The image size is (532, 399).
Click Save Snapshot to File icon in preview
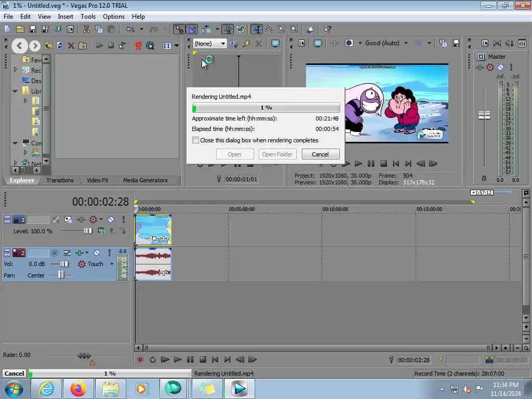tap(456, 43)
